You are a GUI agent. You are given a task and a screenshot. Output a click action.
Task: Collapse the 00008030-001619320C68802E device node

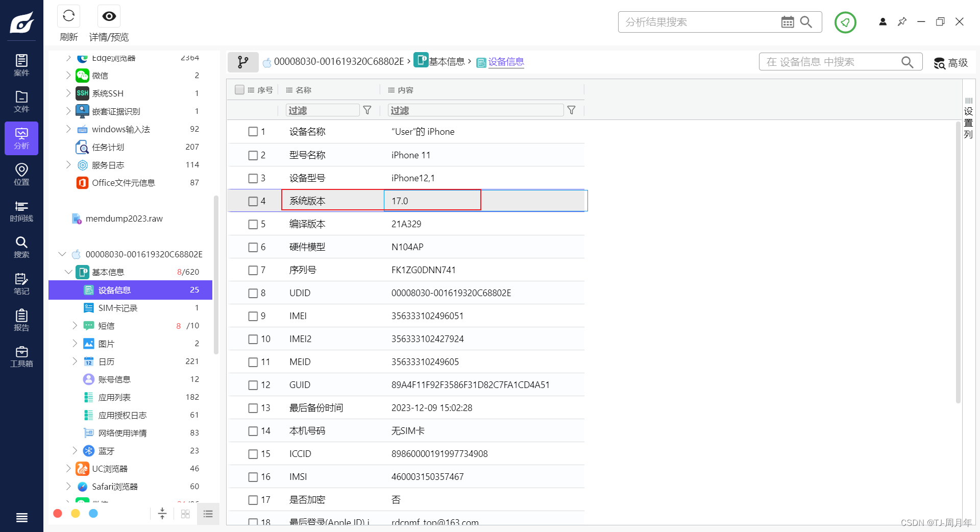tap(62, 254)
